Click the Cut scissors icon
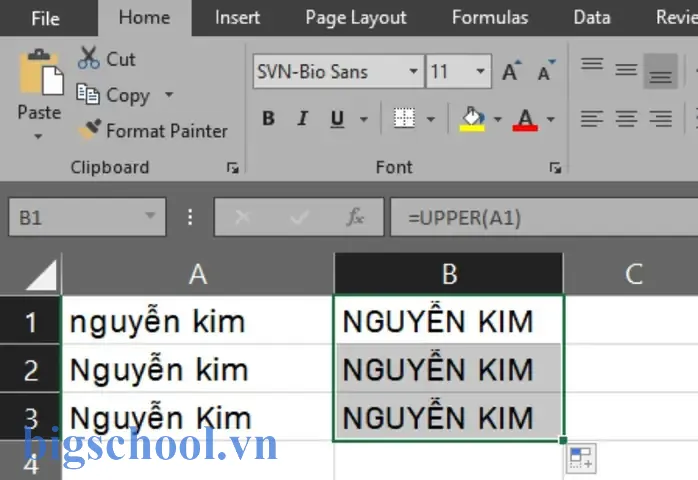698x480 pixels. (x=89, y=58)
